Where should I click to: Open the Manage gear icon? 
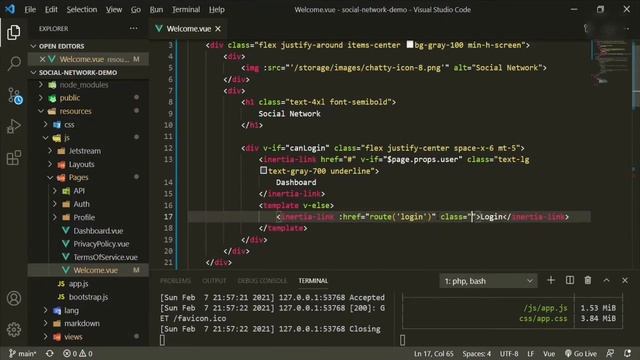[13, 329]
